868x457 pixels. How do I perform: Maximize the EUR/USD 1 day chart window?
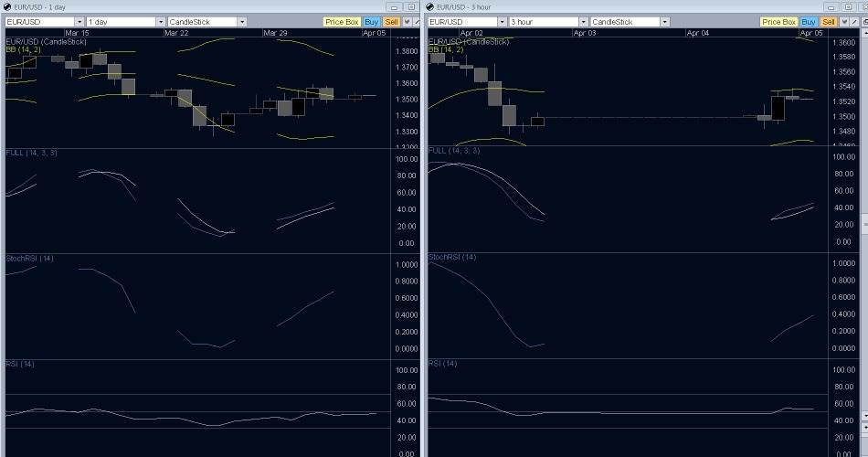coord(412,6)
